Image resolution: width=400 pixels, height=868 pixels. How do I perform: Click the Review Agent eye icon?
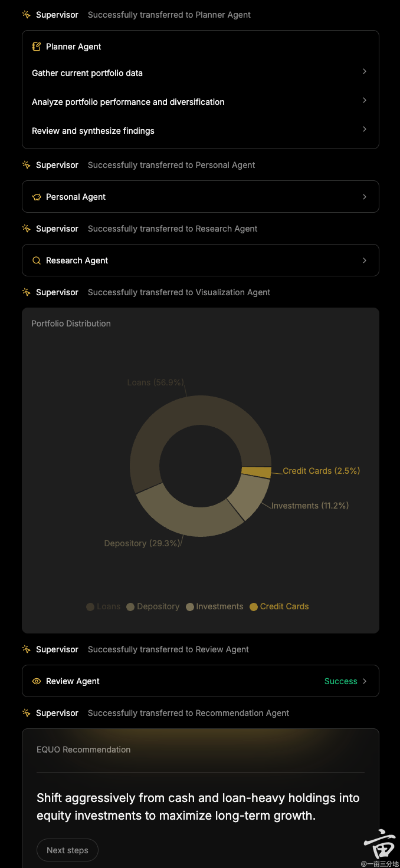(x=37, y=681)
